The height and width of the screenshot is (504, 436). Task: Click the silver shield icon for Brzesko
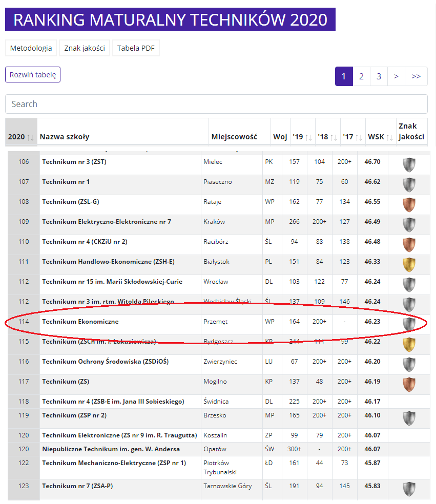[x=409, y=418]
